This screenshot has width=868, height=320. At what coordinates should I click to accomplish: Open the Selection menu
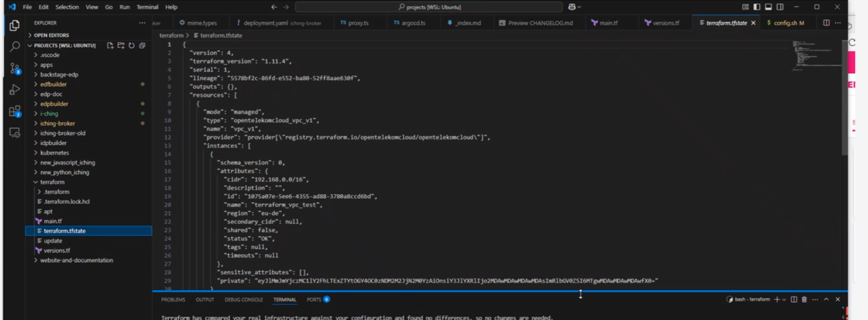[x=67, y=7]
